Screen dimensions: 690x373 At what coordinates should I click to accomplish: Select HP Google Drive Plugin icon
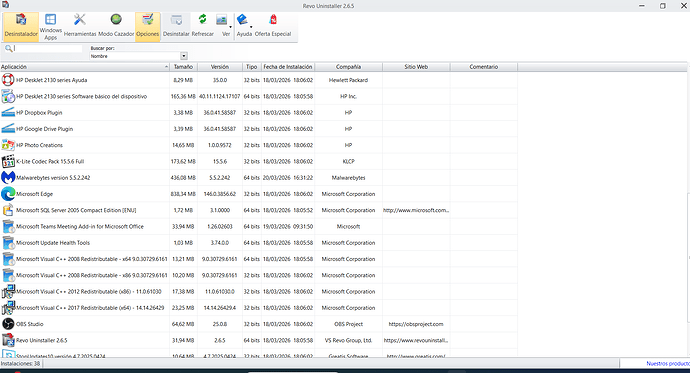tap(8, 129)
